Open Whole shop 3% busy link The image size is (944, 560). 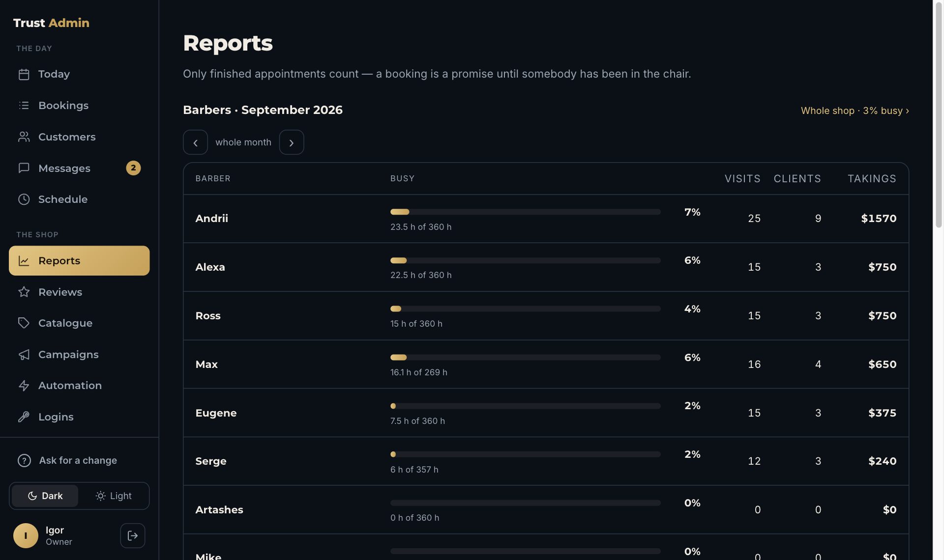point(855,111)
